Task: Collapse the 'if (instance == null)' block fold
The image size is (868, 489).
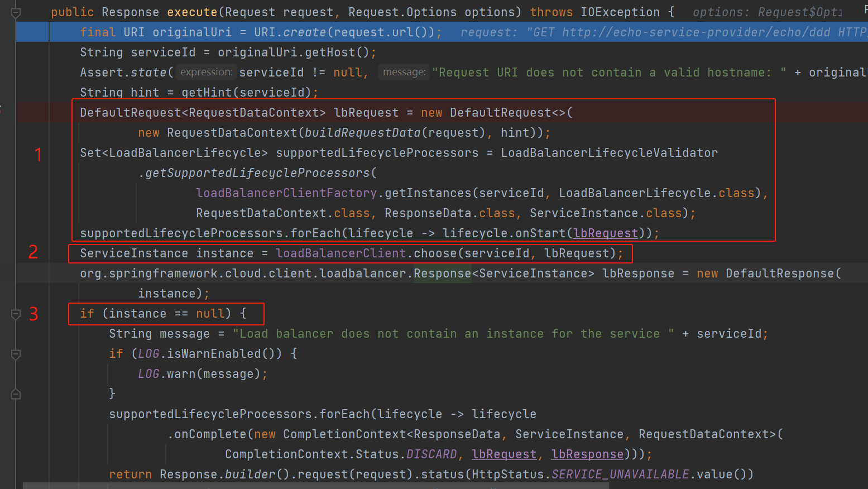Action: tap(16, 314)
